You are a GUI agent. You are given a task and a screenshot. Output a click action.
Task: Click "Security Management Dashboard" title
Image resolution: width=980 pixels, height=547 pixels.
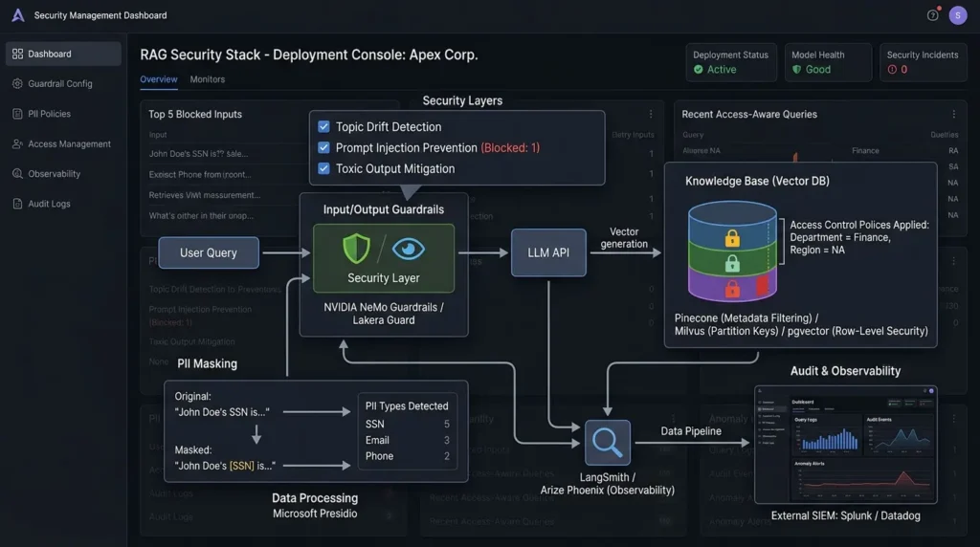point(100,15)
